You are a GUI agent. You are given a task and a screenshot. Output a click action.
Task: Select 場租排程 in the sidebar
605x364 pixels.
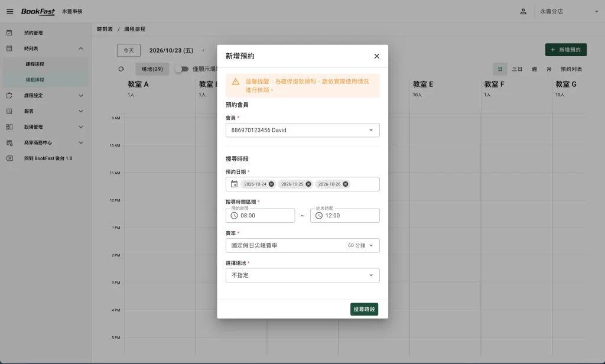coord(45,80)
